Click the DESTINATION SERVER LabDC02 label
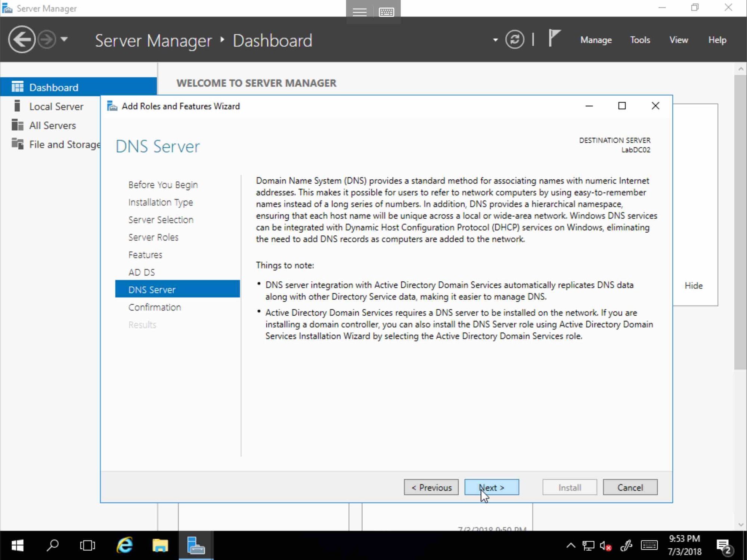 click(x=615, y=145)
